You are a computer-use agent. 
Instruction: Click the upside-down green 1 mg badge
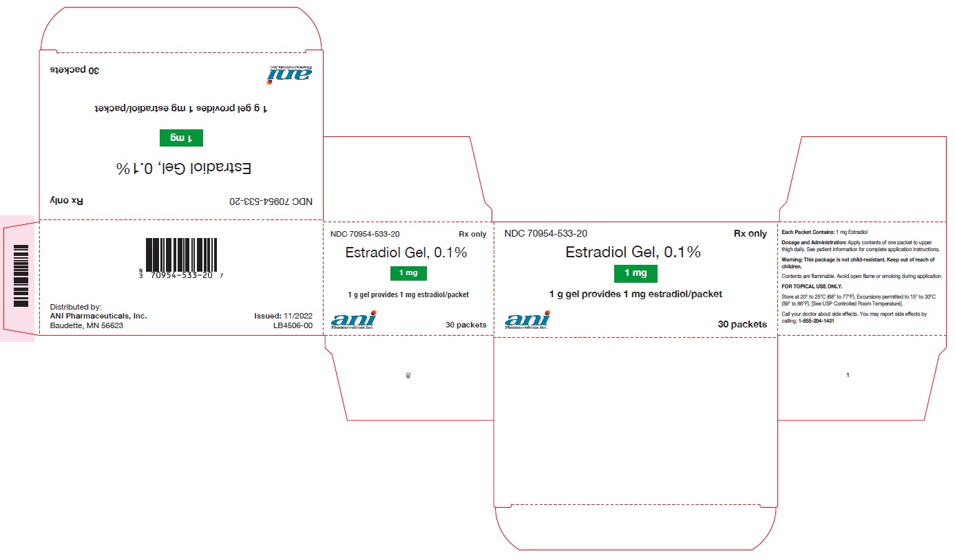click(181, 138)
